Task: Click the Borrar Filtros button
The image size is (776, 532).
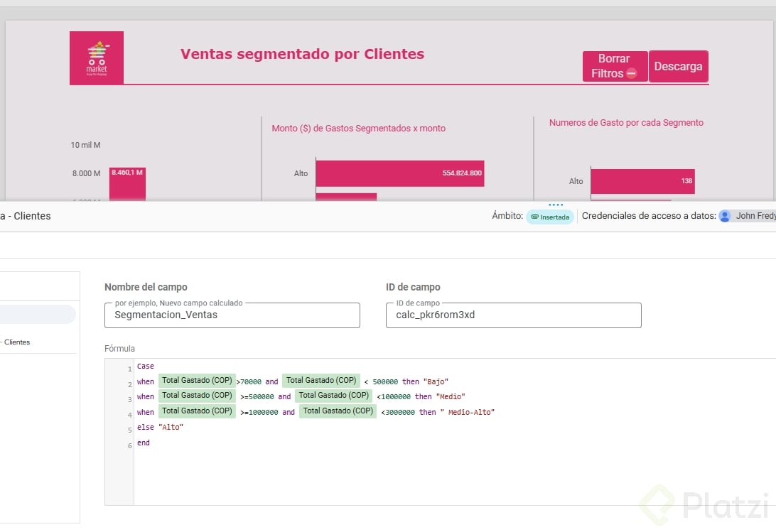Action: pos(615,66)
